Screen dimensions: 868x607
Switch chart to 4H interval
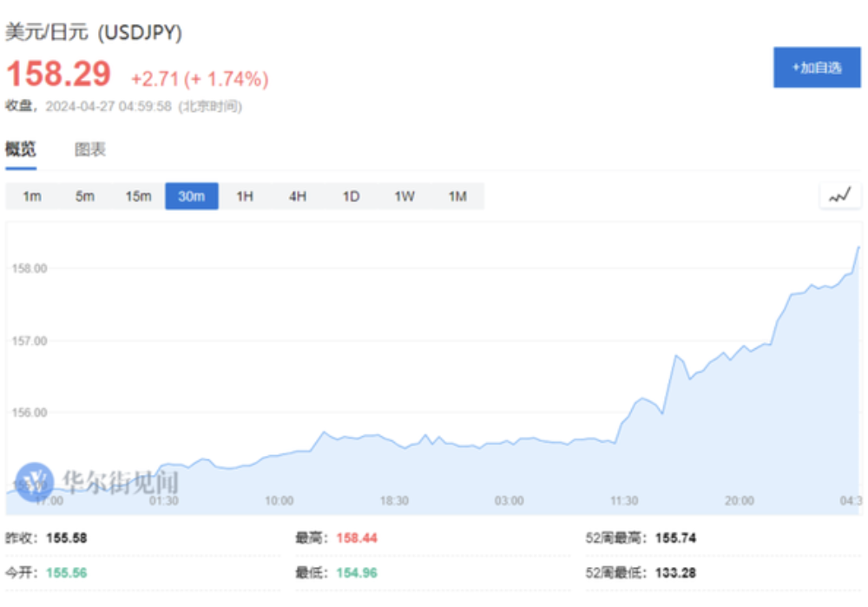pos(298,196)
